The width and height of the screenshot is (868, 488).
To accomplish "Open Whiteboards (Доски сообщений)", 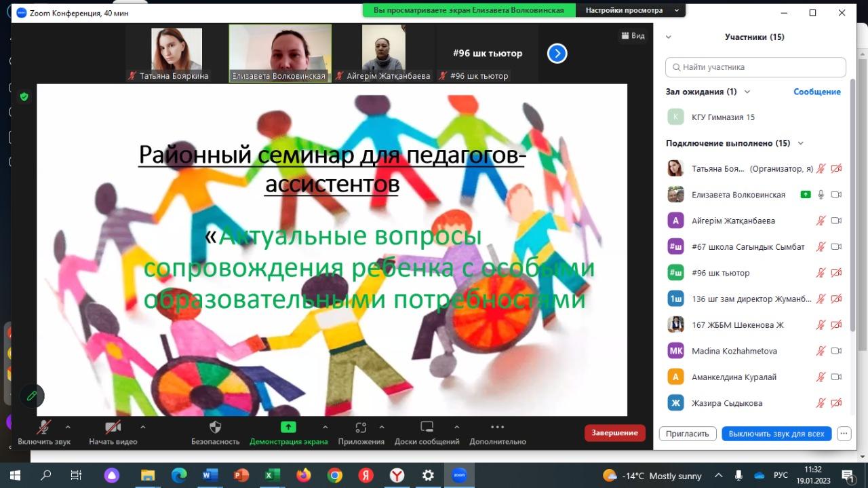I will (427, 428).
